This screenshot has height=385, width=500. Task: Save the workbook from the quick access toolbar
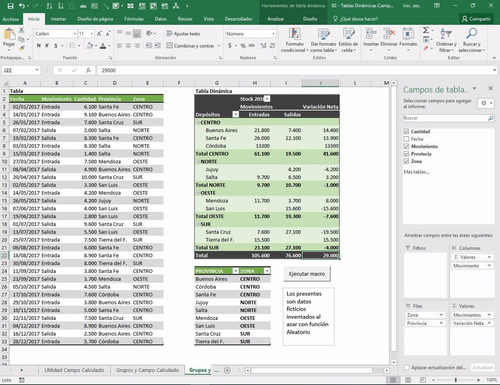(x=10, y=6)
